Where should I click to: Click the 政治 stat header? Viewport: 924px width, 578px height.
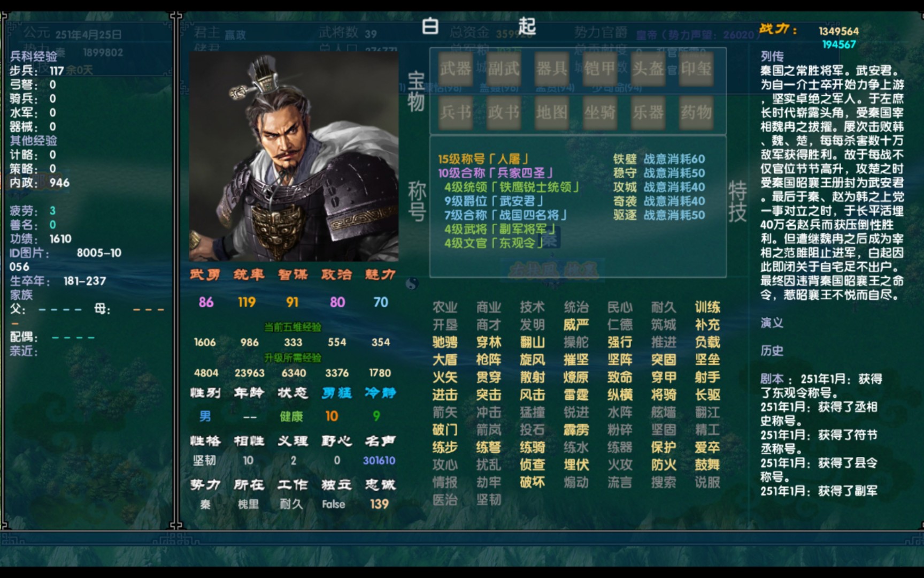(337, 275)
